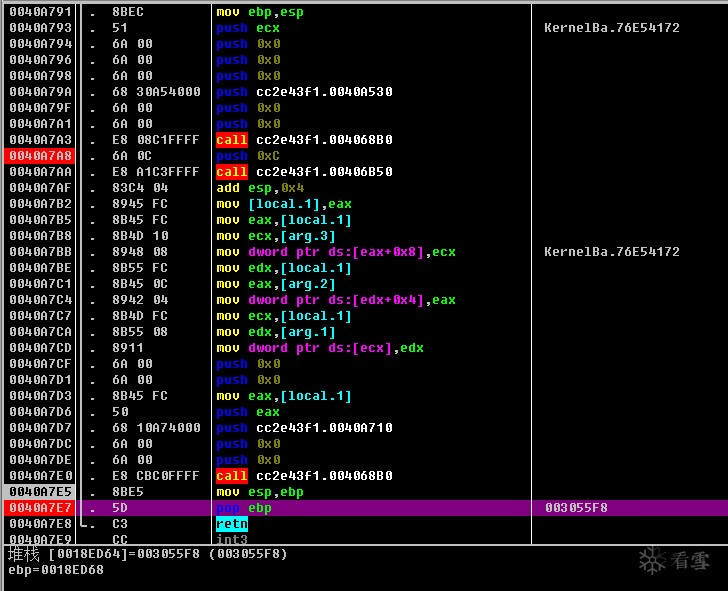Click stack info line [0018ED64]=003055F8
The width and height of the screenshot is (728, 591).
[x=148, y=554]
